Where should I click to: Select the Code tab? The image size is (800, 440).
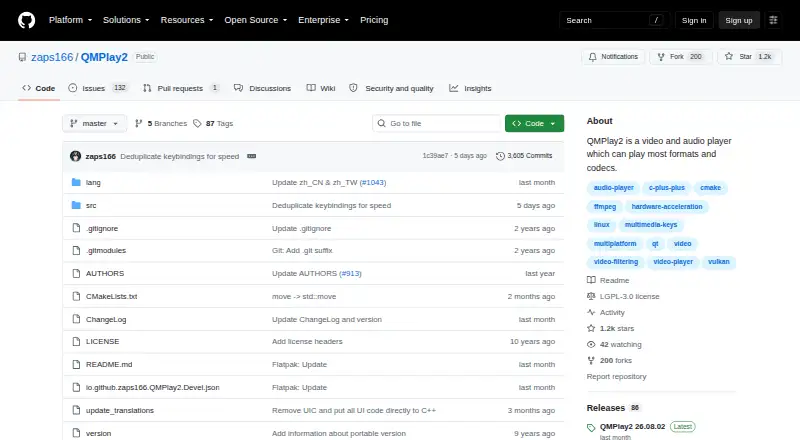click(x=39, y=88)
